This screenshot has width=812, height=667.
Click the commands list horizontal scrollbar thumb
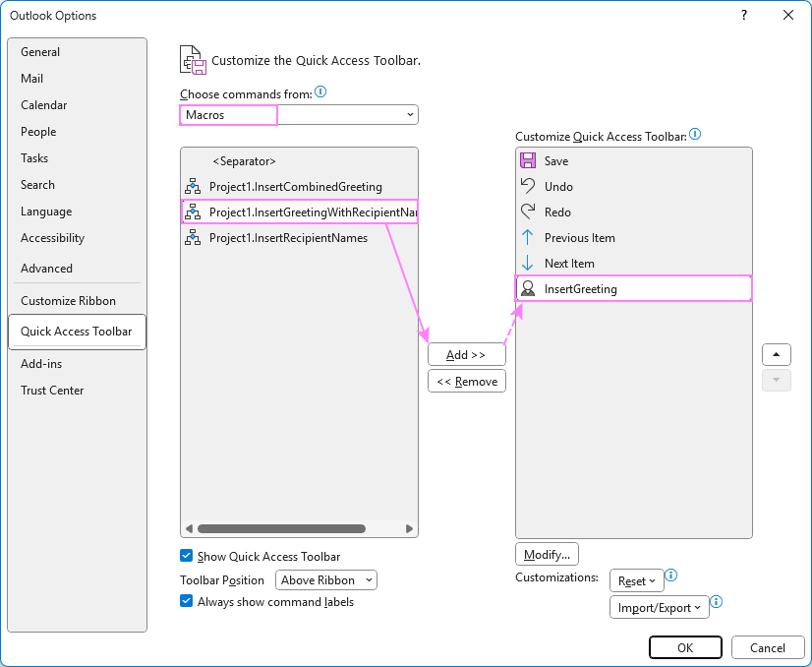(281, 528)
